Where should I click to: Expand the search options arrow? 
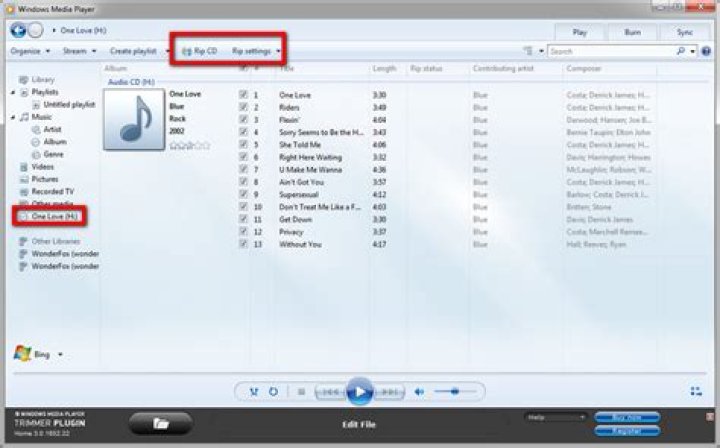click(692, 51)
